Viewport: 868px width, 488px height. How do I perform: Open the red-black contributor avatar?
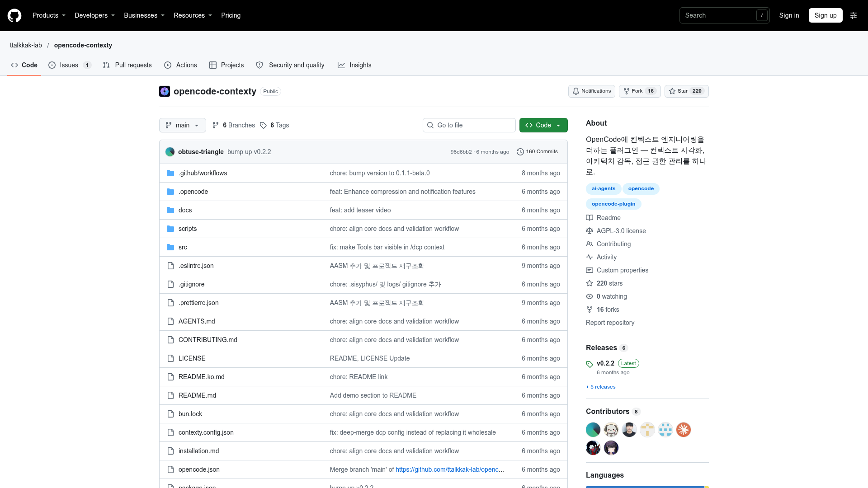point(593,448)
